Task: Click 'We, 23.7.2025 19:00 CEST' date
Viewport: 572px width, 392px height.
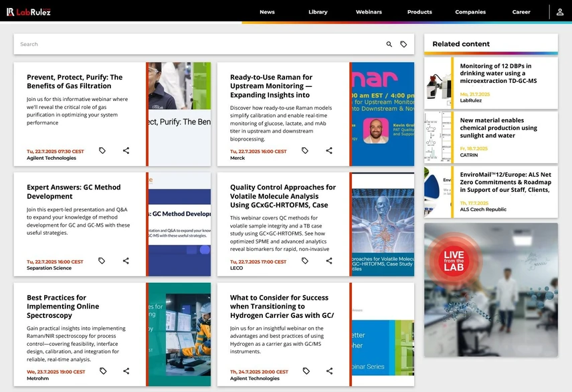Action: pos(56,372)
